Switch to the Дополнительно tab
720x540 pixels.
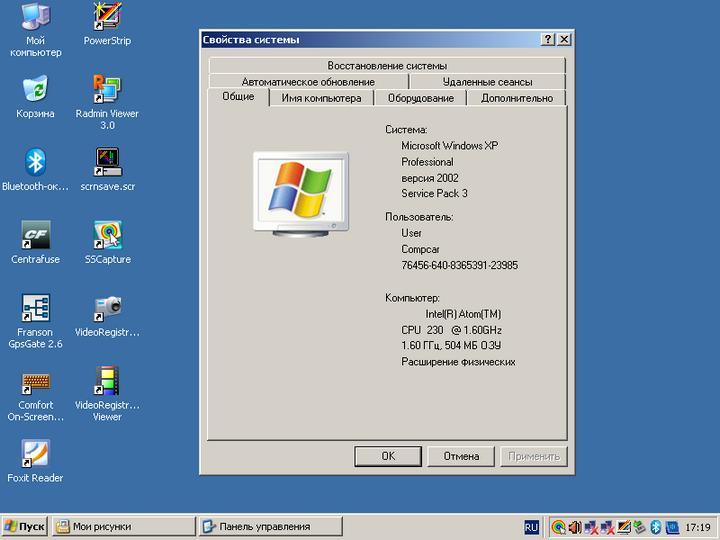pyautogui.click(x=516, y=98)
